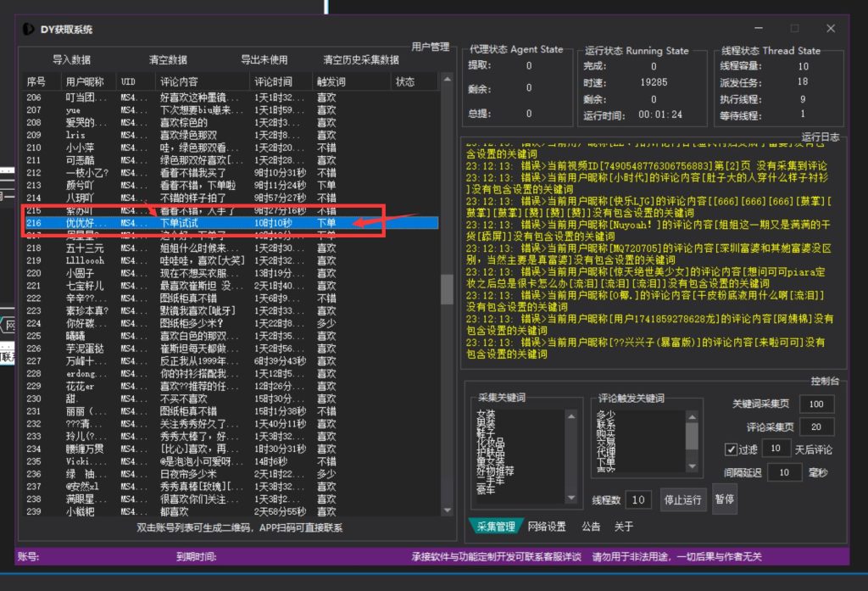Toggle the 过滤 filter checkbox
Image resolution: width=868 pixels, height=591 pixels.
click(731, 449)
